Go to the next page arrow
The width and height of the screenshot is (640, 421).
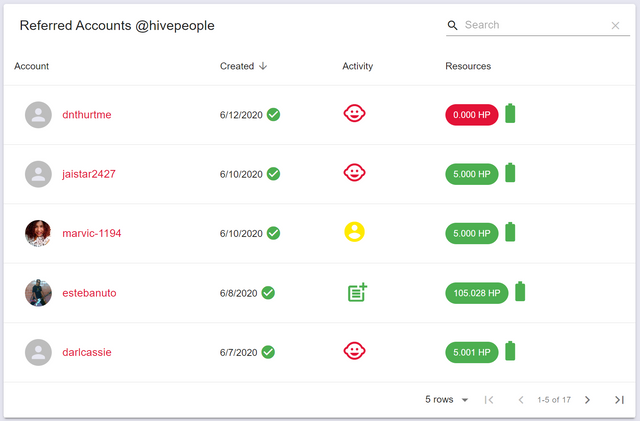tap(587, 400)
